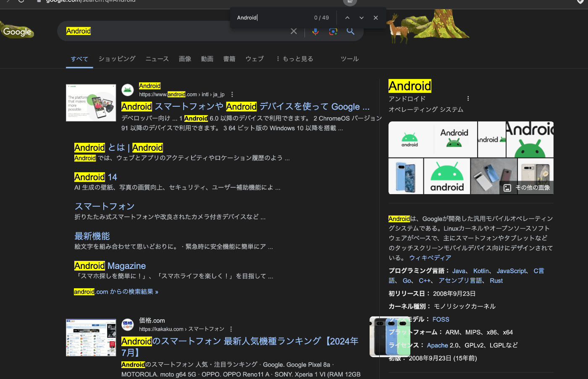Switch to the ショッピング tab
Image resolution: width=588 pixels, height=379 pixels.
[x=117, y=59]
